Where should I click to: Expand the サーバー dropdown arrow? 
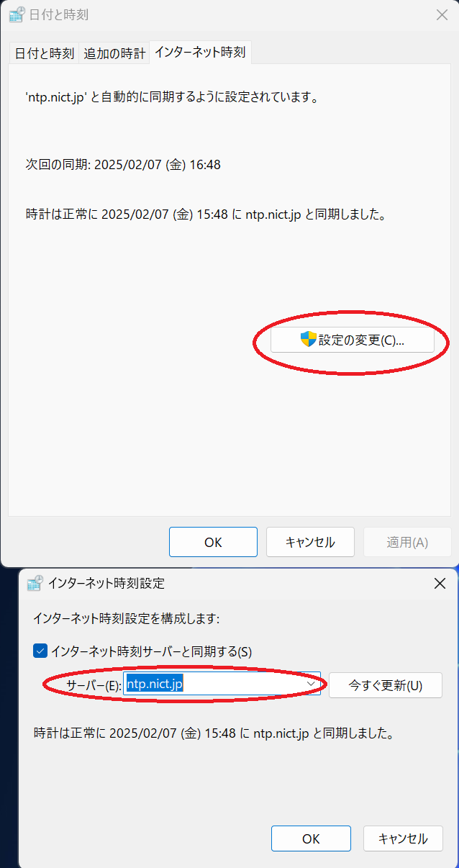(x=312, y=684)
